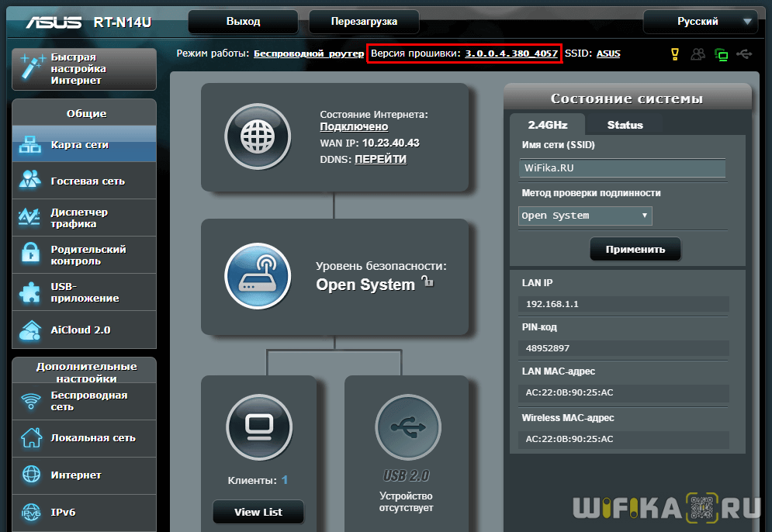Screen dimensions: 772x532
Task: Open Гостевая сеть in the sidebar
Action: point(87,181)
